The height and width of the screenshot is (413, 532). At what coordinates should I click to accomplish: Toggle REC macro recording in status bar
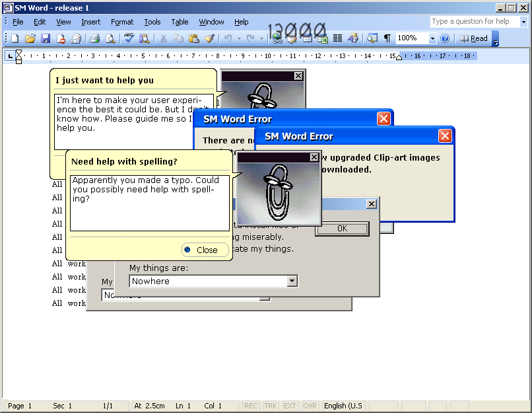coord(251,406)
